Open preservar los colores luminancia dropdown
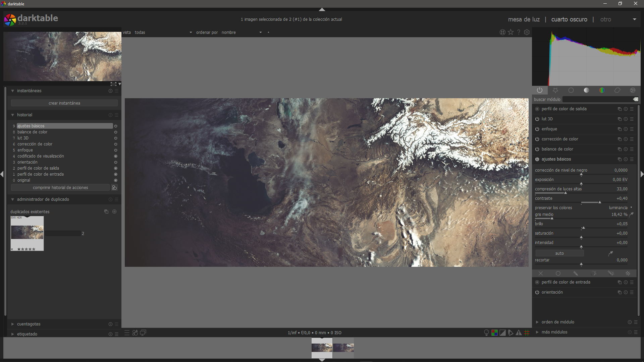 point(619,208)
